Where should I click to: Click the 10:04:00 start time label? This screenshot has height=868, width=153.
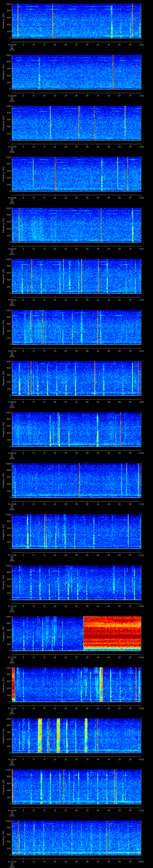click(x=12, y=197)
